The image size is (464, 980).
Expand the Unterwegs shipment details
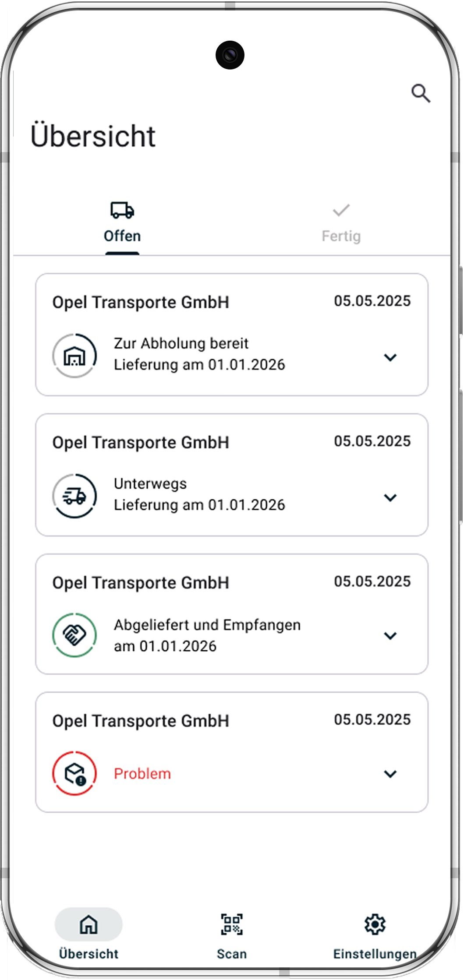tap(390, 497)
